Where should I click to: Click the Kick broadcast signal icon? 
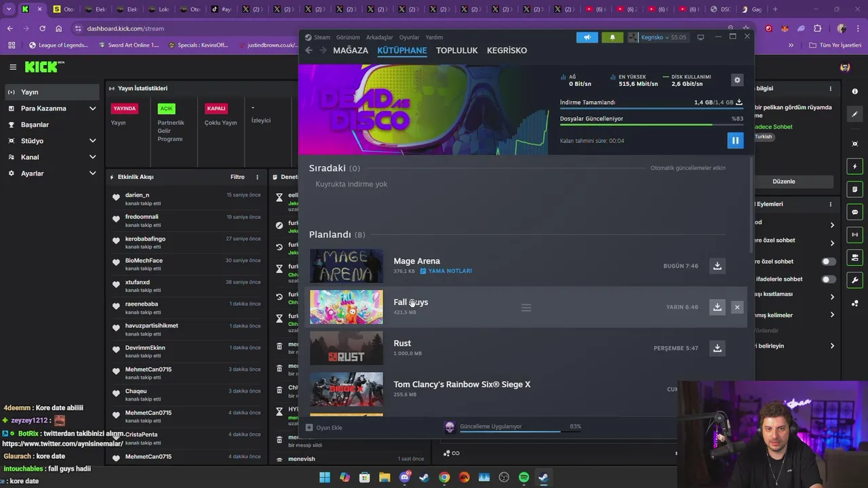(855, 235)
